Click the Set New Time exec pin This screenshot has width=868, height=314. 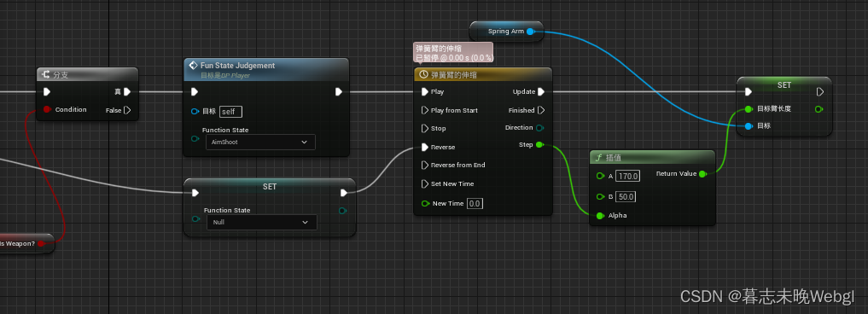[424, 183]
